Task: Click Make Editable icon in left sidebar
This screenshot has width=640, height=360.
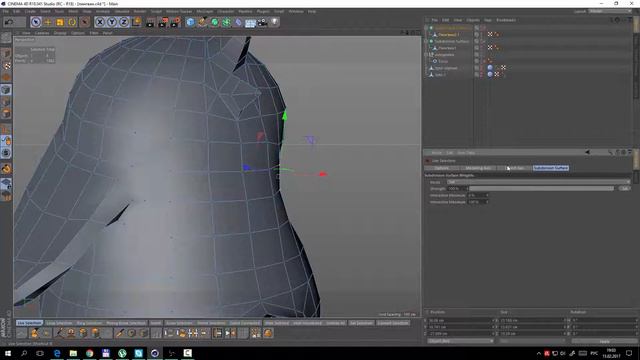Action: point(6,38)
